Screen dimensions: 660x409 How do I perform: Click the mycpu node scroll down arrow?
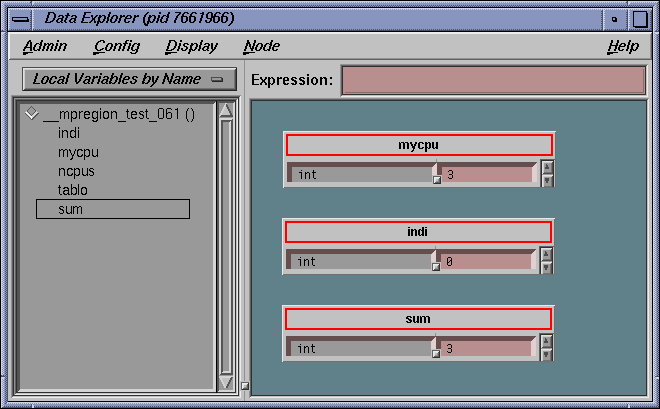point(547,180)
